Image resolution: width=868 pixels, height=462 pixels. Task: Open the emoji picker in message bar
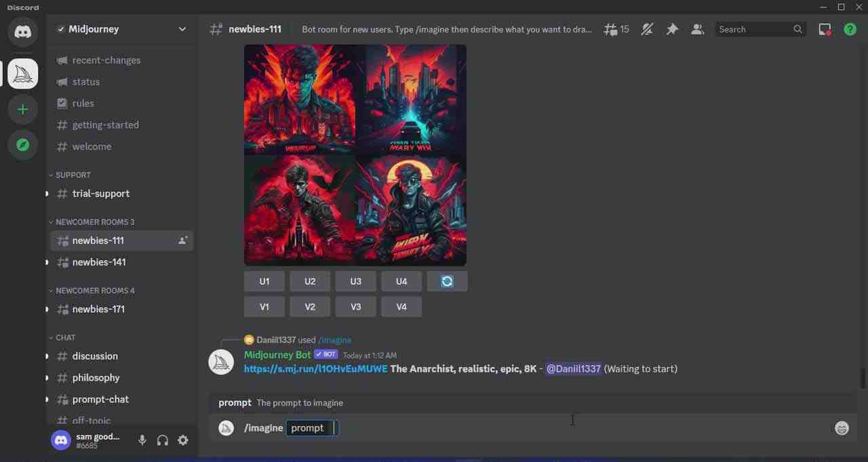842,428
